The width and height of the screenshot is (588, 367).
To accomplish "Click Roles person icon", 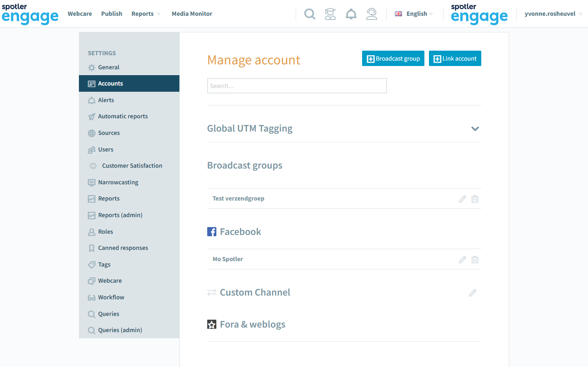I will [92, 232].
